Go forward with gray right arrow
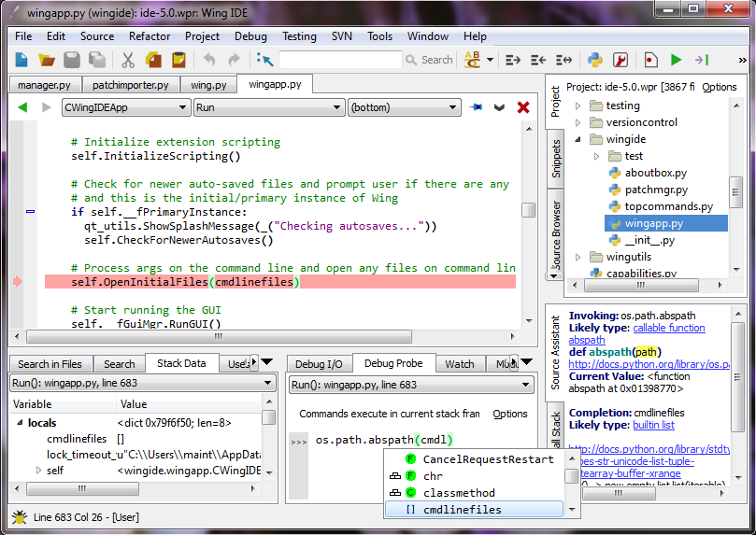The image size is (756, 535). pyautogui.click(x=47, y=106)
